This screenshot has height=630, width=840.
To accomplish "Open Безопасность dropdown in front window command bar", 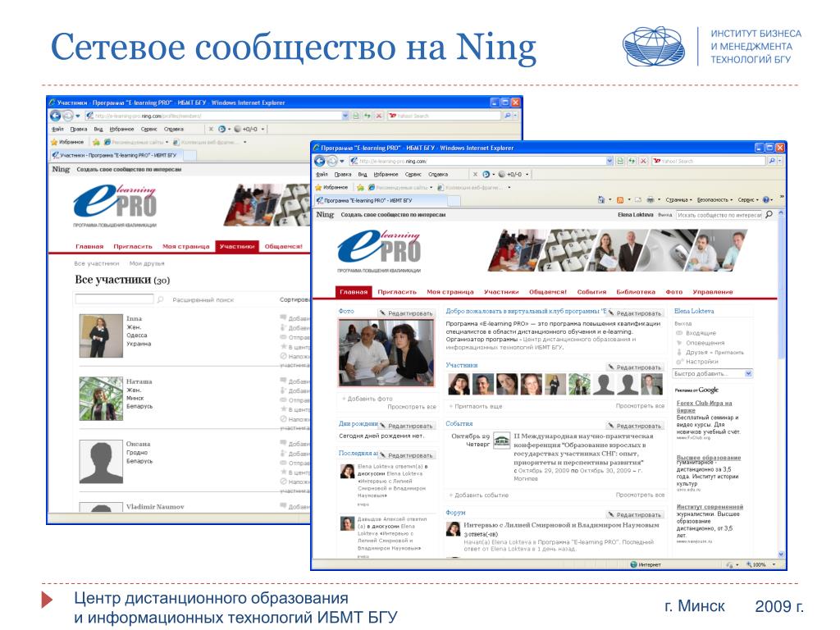I will pyautogui.click(x=715, y=200).
